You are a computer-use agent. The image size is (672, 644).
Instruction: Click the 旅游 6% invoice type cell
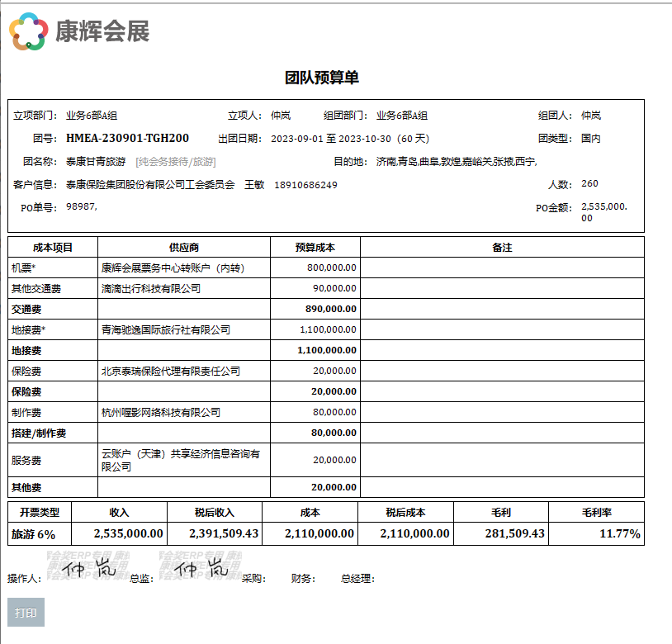39,533
